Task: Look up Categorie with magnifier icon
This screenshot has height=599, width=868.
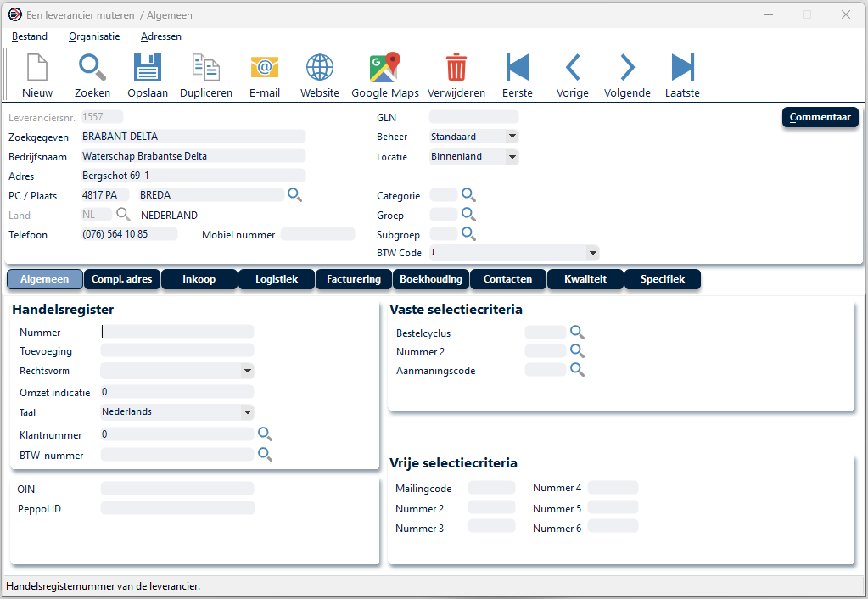Action: tap(468, 195)
